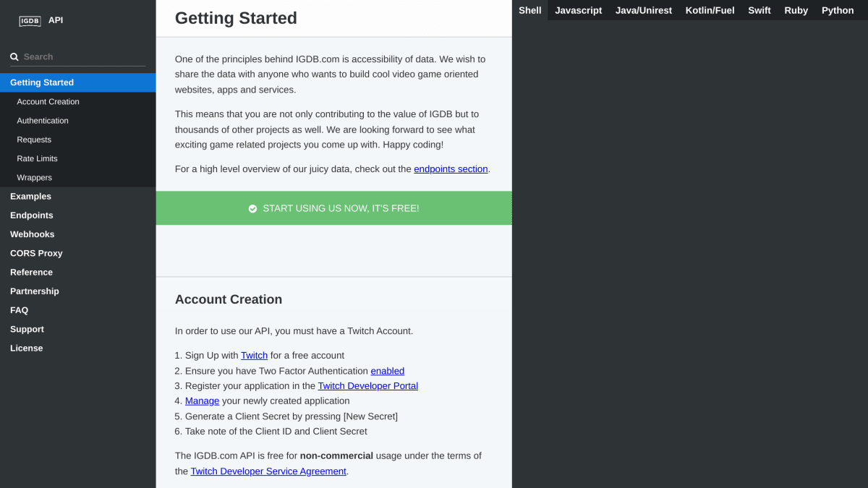Switch to the Kotlin/Fuel tab
868x488 pixels.
coord(710,10)
